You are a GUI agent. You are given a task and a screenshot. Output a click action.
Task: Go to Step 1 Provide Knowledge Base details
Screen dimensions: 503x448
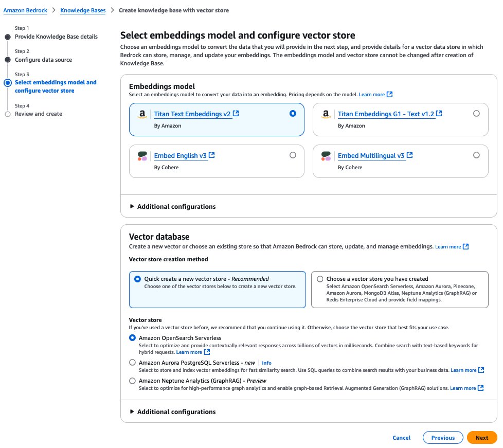point(56,37)
